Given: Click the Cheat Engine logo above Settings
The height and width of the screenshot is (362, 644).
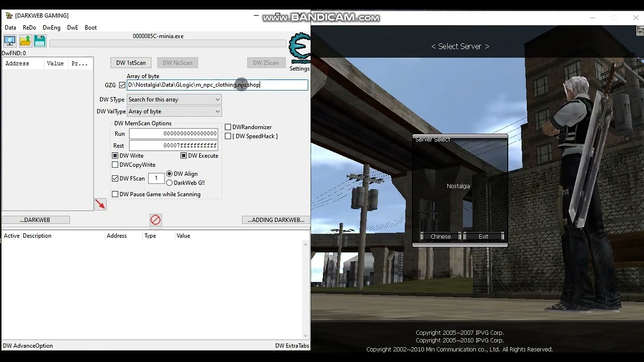Looking at the screenshot, I should click(299, 49).
